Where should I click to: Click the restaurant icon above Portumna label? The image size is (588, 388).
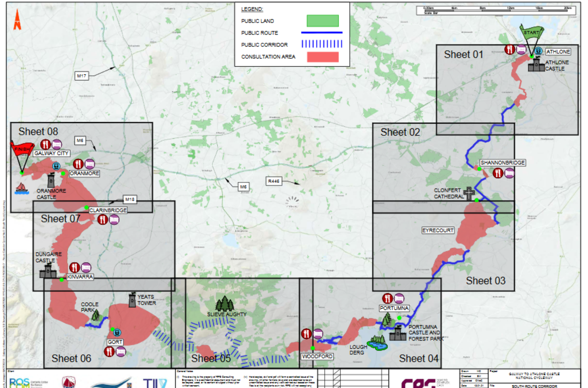(x=387, y=298)
